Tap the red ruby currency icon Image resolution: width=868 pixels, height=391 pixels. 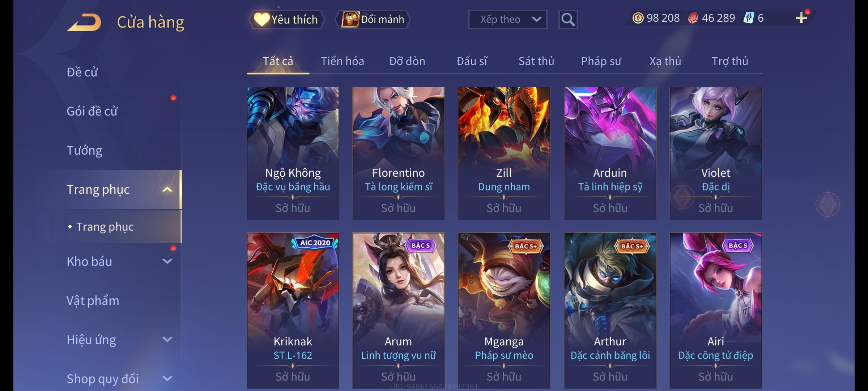693,18
